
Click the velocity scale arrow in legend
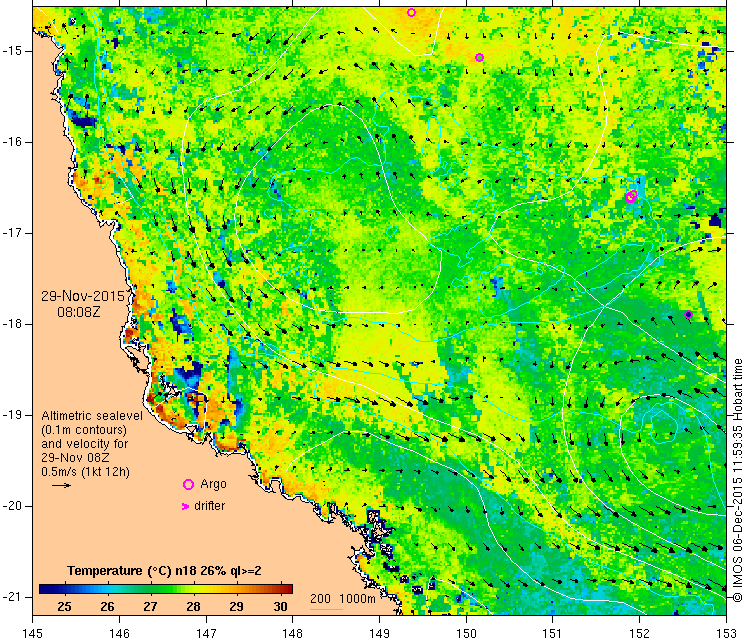61,486
